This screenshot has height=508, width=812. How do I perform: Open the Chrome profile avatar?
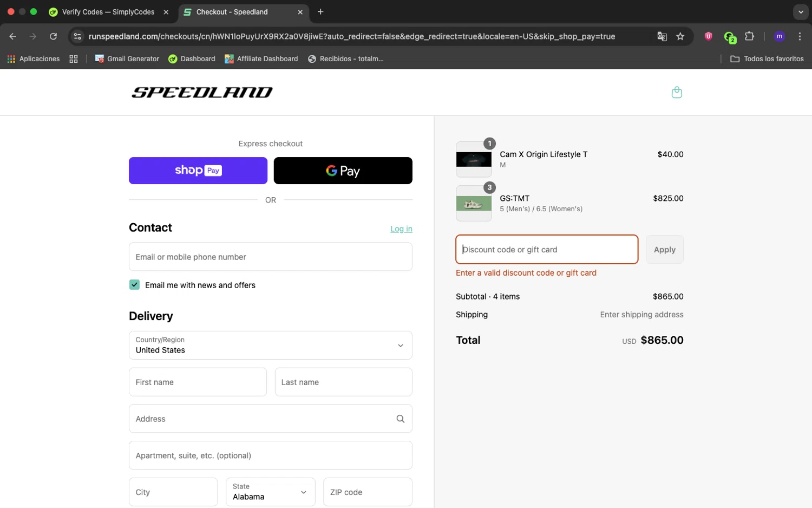coord(779,36)
